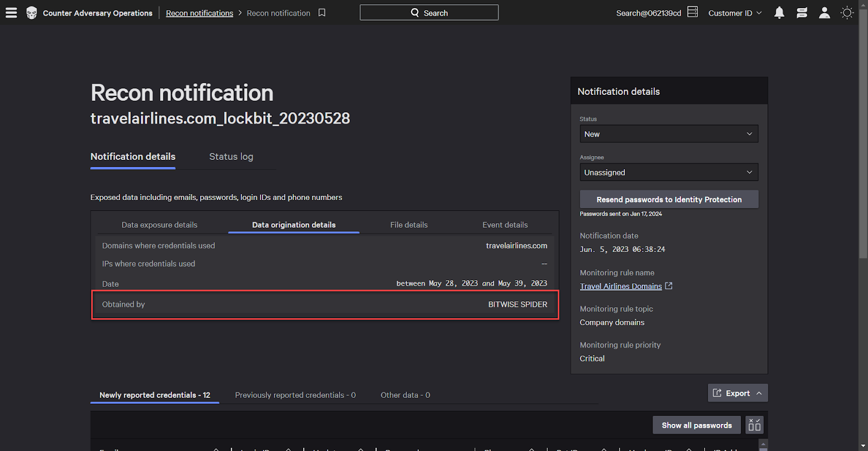
Task: Click the Critical priority value
Action: coord(592,358)
